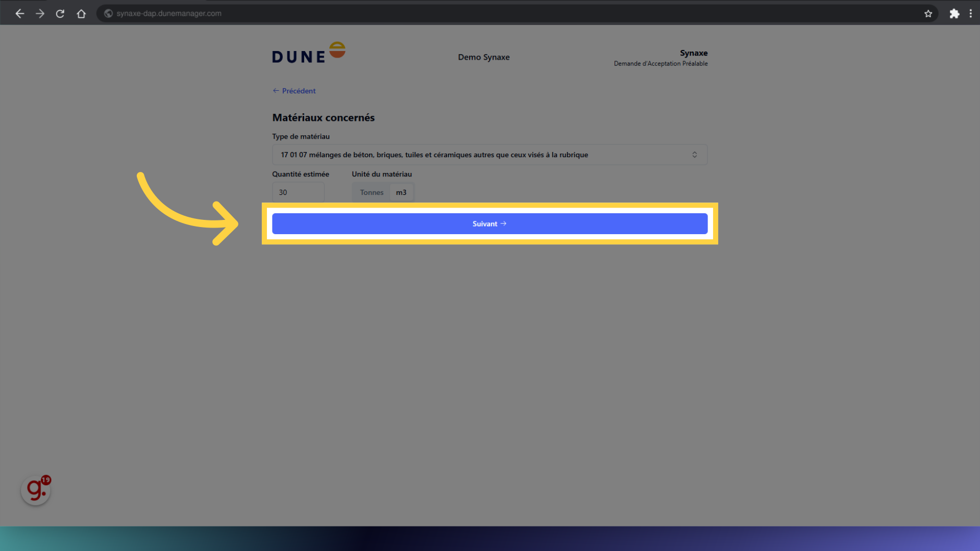Click the dropdown chevron arrows
Screen dimensions: 980x551
tap(694, 155)
